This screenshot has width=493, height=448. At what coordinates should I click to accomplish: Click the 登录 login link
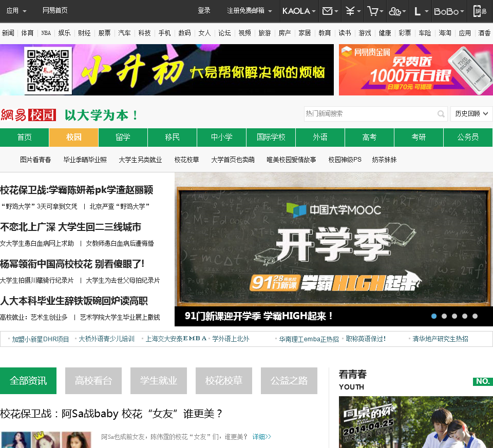pos(204,10)
